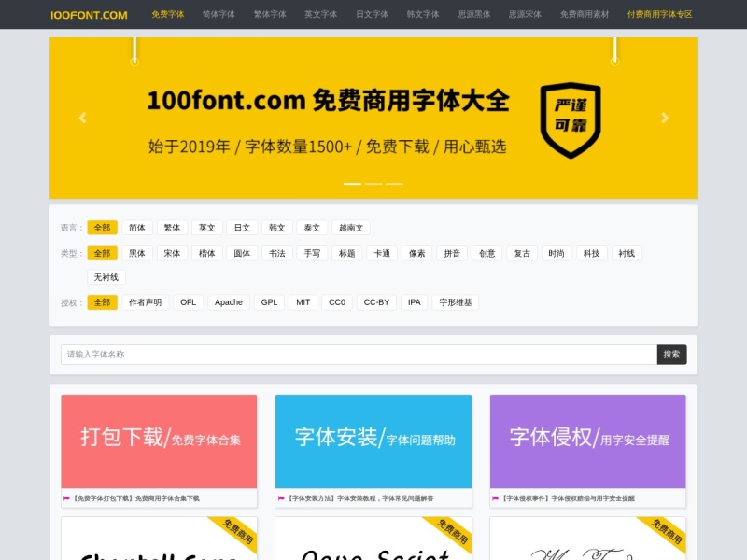Image resolution: width=747 pixels, height=560 pixels.
Task: Filter language by 泰文
Action: tap(312, 228)
